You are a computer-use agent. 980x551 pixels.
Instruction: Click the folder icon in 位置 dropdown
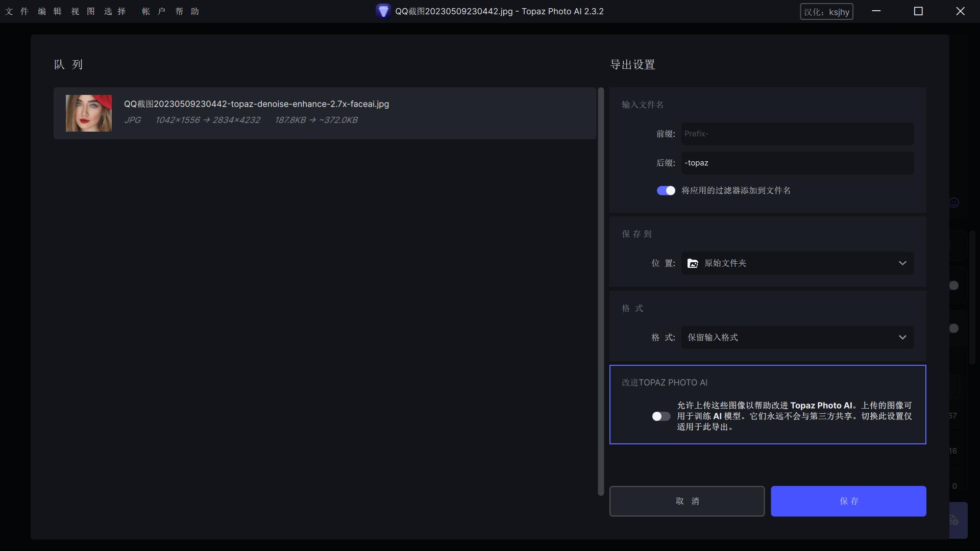[693, 263]
